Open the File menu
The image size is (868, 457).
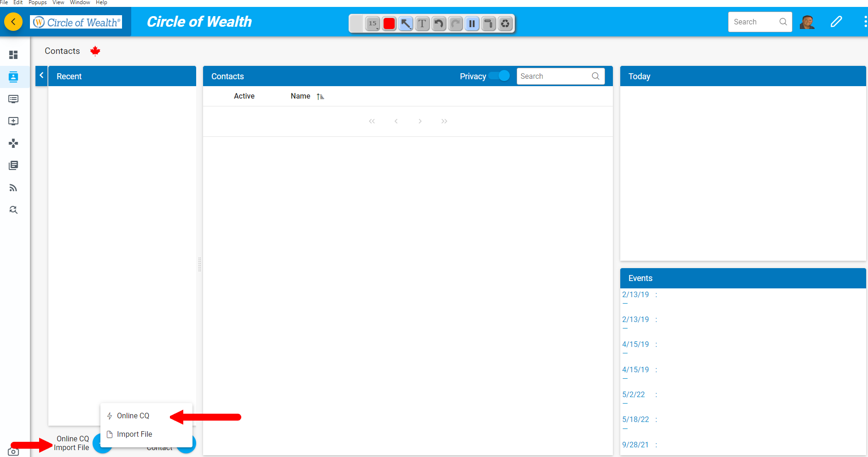coord(4,2)
